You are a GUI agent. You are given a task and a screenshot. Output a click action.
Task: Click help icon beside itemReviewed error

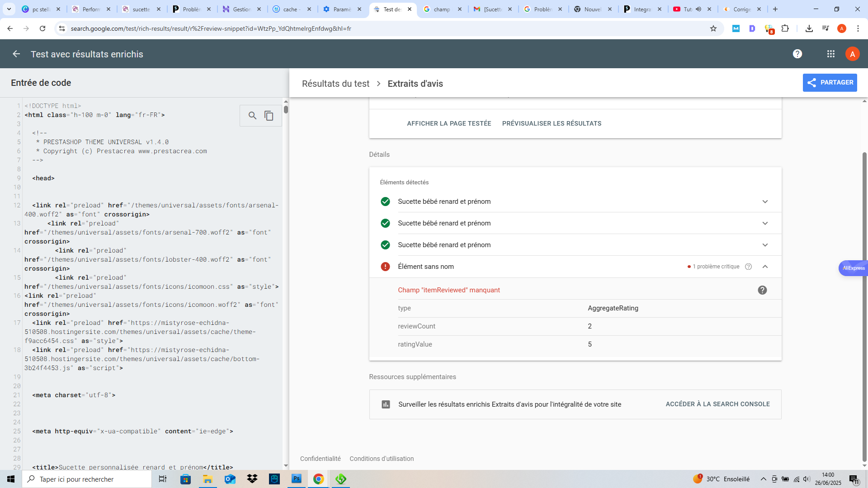[x=762, y=290]
